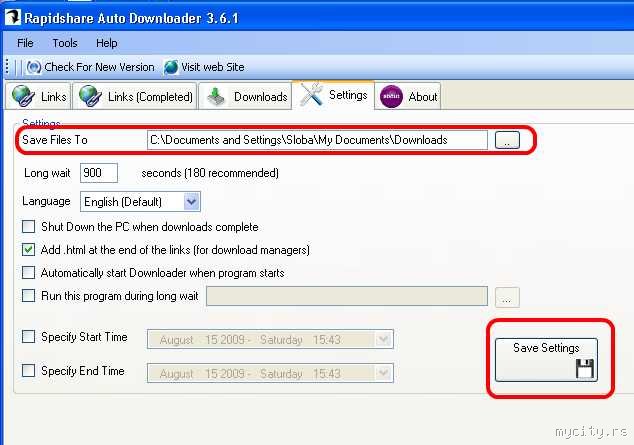This screenshot has width=634, height=445.
Task: Click the disabled program path field
Action: click(347, 296)
